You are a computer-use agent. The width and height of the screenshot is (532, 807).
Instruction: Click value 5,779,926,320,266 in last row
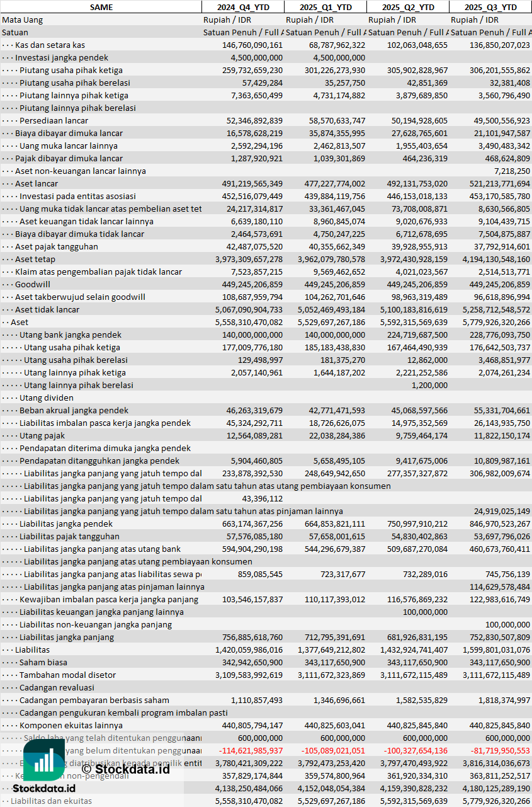tap(496, 801)
